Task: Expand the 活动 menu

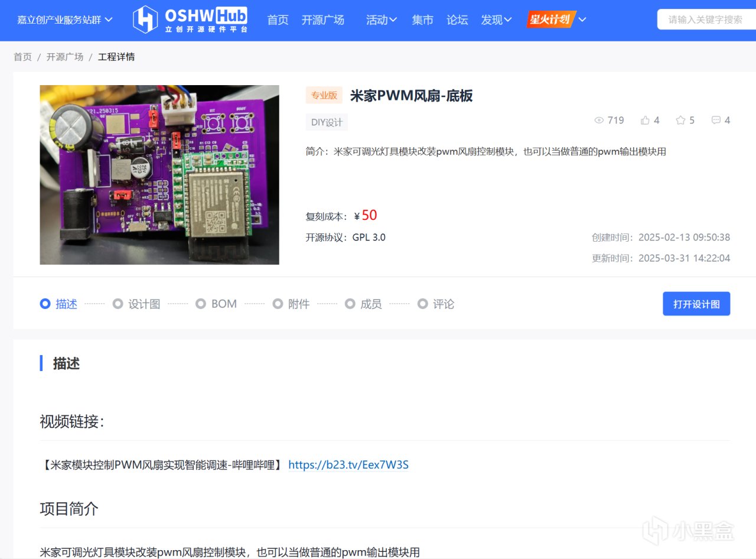Action: pyautogui.click(x=382, y=20)
